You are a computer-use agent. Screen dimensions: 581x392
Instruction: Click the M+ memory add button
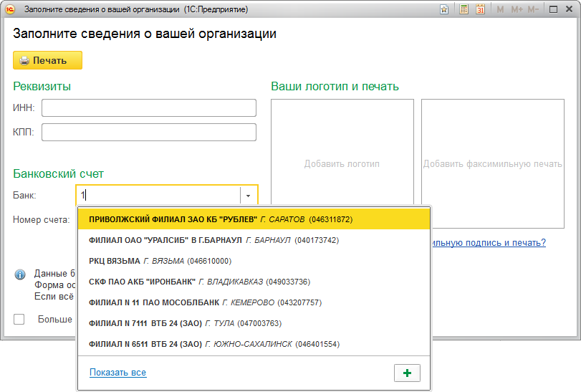(x=517, y=9)
